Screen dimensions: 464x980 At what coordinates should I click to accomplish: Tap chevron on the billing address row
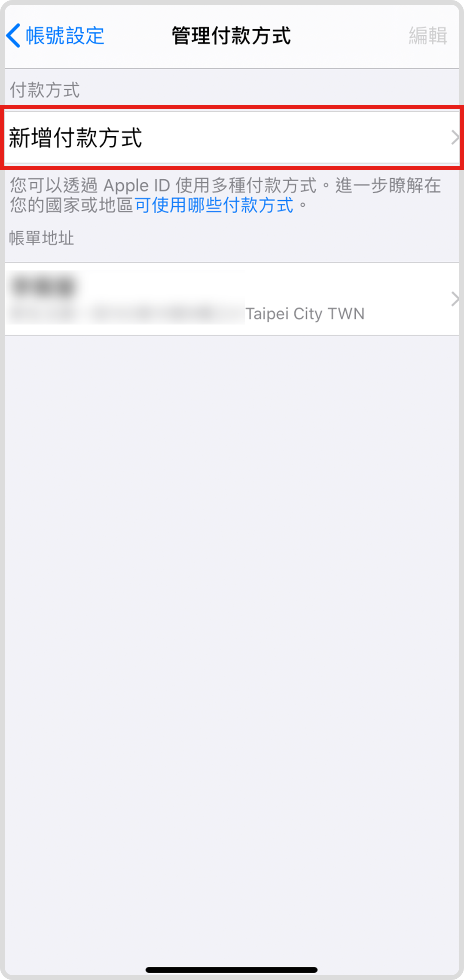[x=455, y=299]
